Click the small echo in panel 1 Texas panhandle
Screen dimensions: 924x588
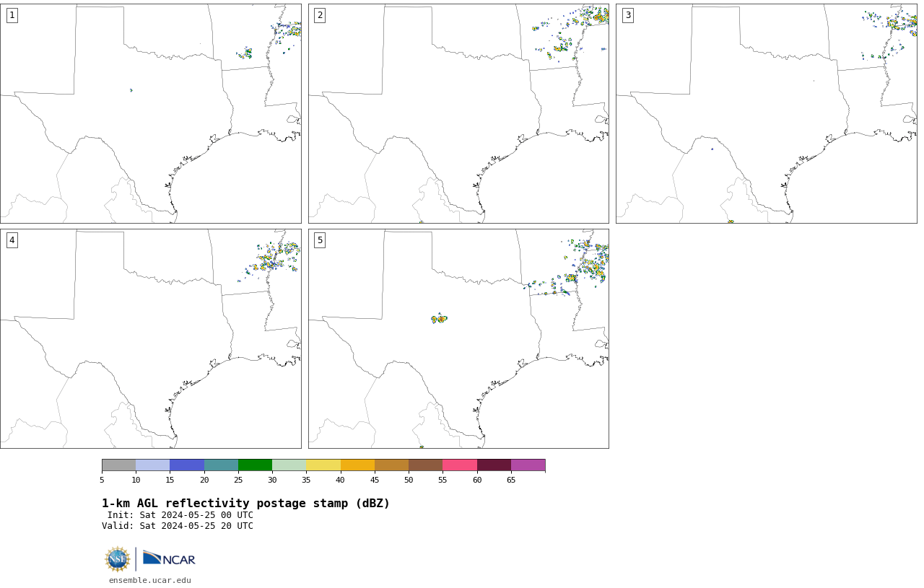point(131,90)
